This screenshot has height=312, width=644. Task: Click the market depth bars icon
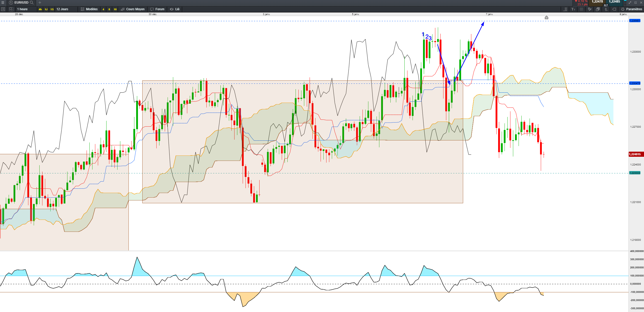tap(625, 3)
